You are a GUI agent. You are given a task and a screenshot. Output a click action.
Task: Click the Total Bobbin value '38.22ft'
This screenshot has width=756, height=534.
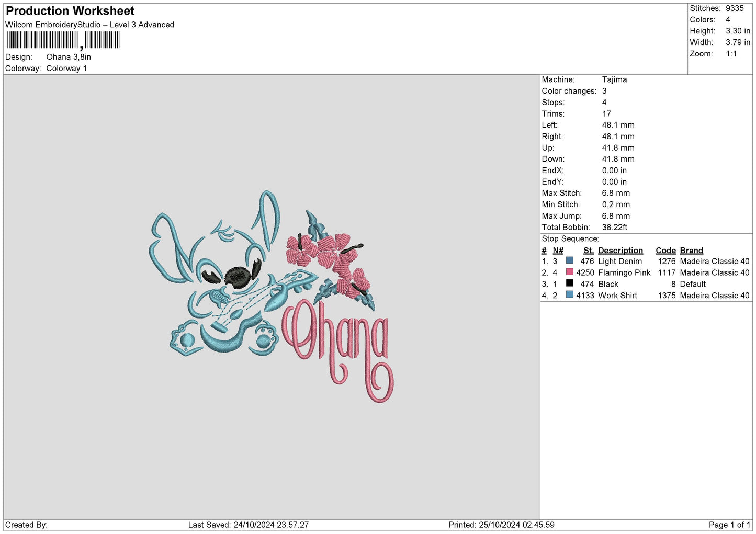point(615,227)
